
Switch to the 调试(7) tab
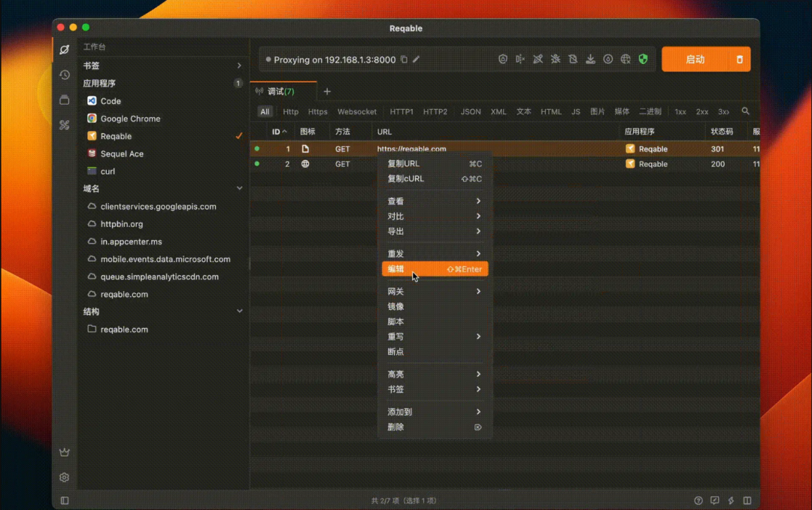tap(283, 91)
